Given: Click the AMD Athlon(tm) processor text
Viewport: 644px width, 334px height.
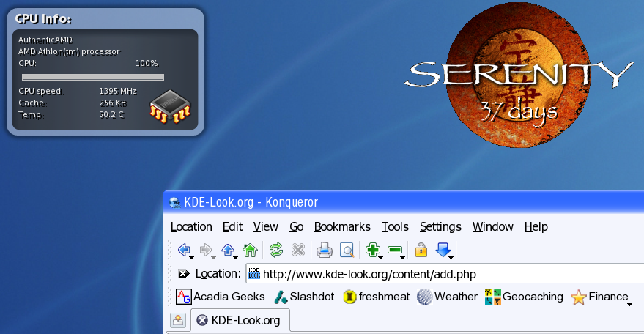Looking at the screenshot, I should pyautogui.click(x=69, y=51).
